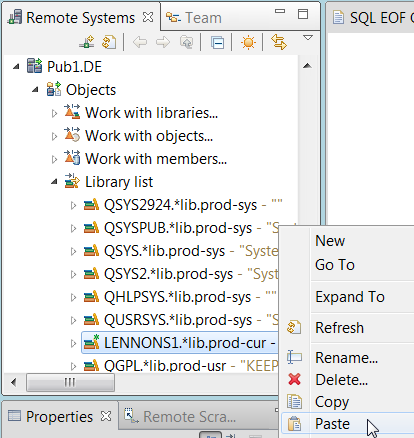Viewport: 414px width, 438px height.
Task: Choose Expand To from the context menu
Action: [x=347, y=297]
